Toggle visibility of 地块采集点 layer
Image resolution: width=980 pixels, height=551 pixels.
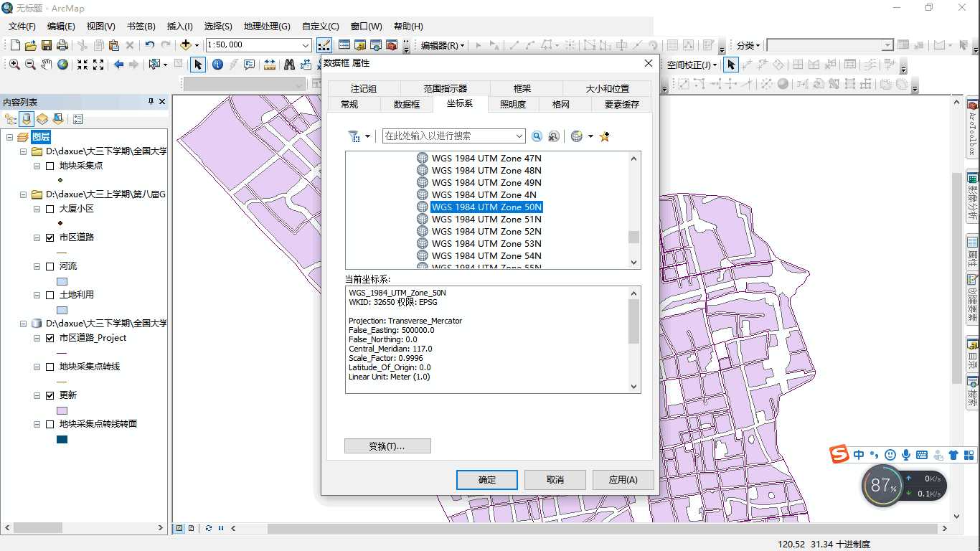[50, 166]
